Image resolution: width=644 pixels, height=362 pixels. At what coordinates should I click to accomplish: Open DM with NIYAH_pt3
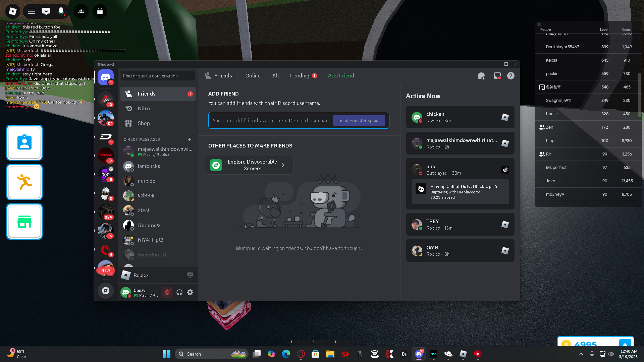pyautogui.click(x=158, y=240)
